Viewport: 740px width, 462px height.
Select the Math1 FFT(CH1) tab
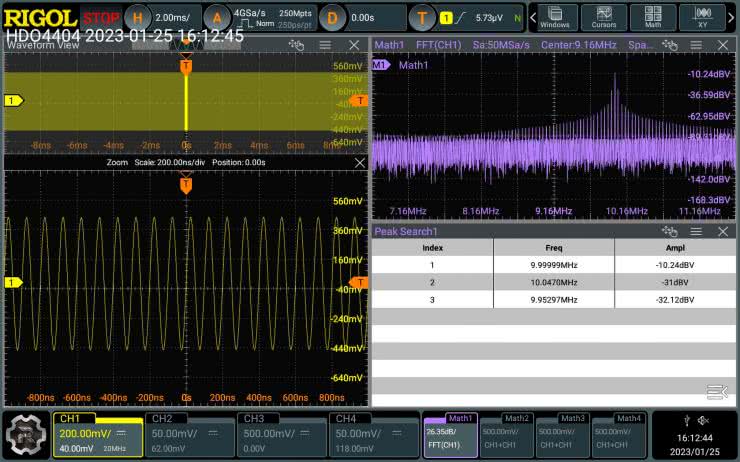[x=450, y=434]
